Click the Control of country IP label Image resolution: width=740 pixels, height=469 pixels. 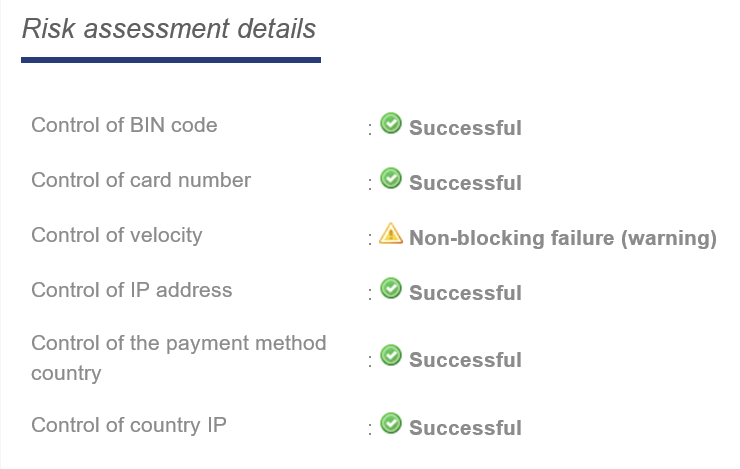pyautogui.click(x=129, y=425)
